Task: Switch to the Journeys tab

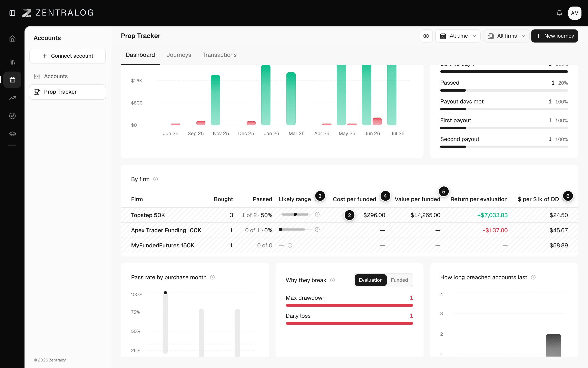Action: pyautogui.click(x=179, y=55)
